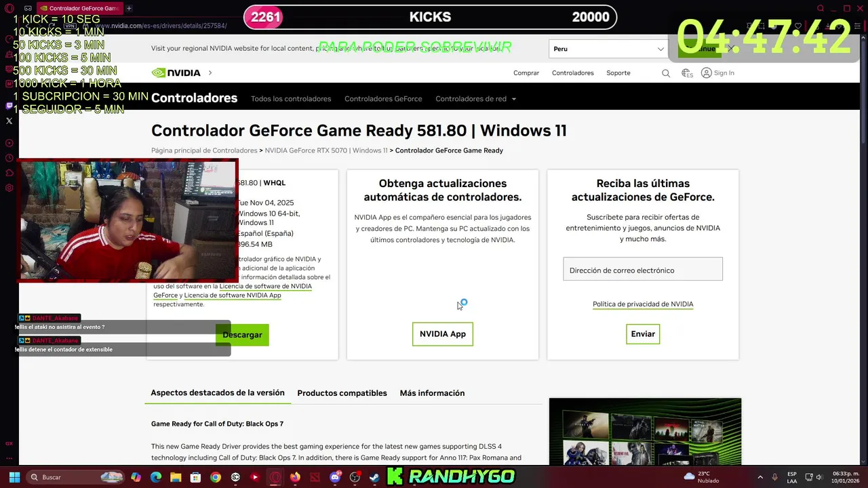The height and width of the screenshot is (488, 868).
Task: Click the search magnifier icon on NVIDIA site
Action: click(666, 73)
